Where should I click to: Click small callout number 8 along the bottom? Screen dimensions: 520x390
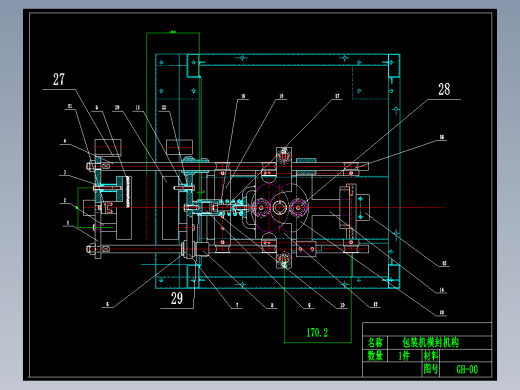point(272,305)
